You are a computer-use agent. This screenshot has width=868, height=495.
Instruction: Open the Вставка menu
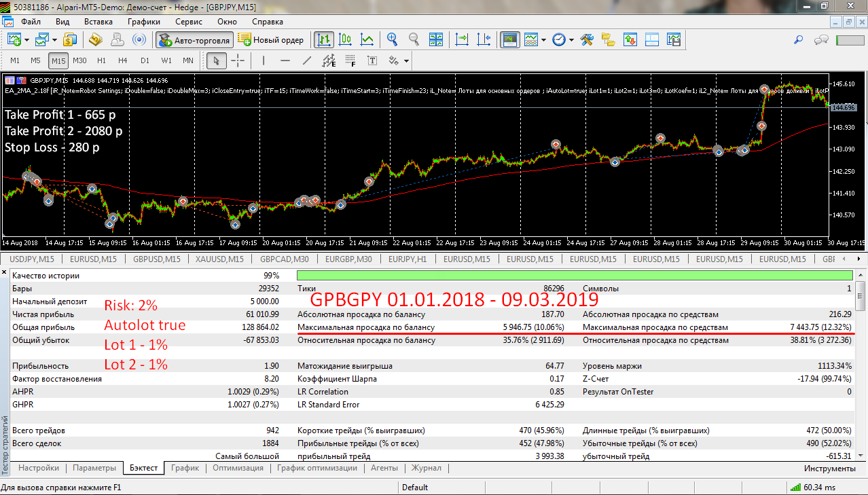98,21
